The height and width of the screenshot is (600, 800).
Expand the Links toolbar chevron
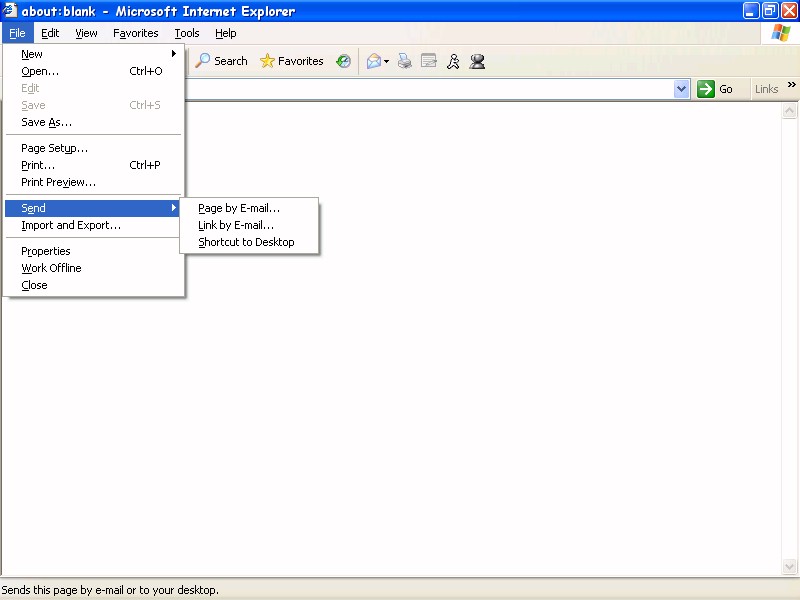791,84
